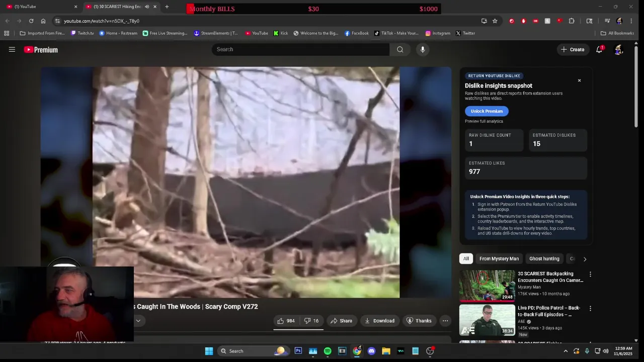Click the search magnifier button
The image size is (644, 362).
pyautogui.click(x=400, y=49)
